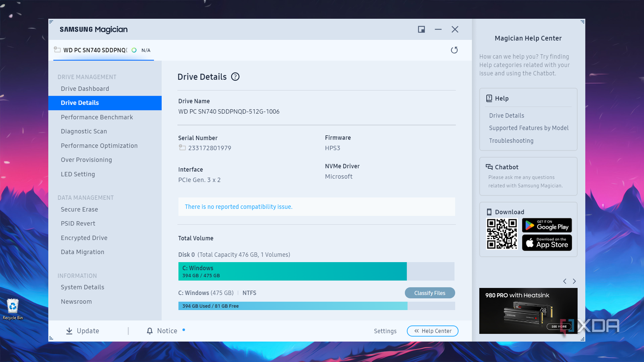Open Drive Details help question-mark icon
Viewport: 644px width, 362px height.
(235, 77)
